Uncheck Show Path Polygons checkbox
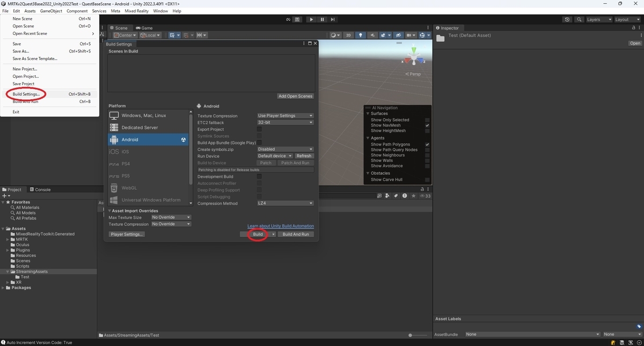 (x=427, y=144)
